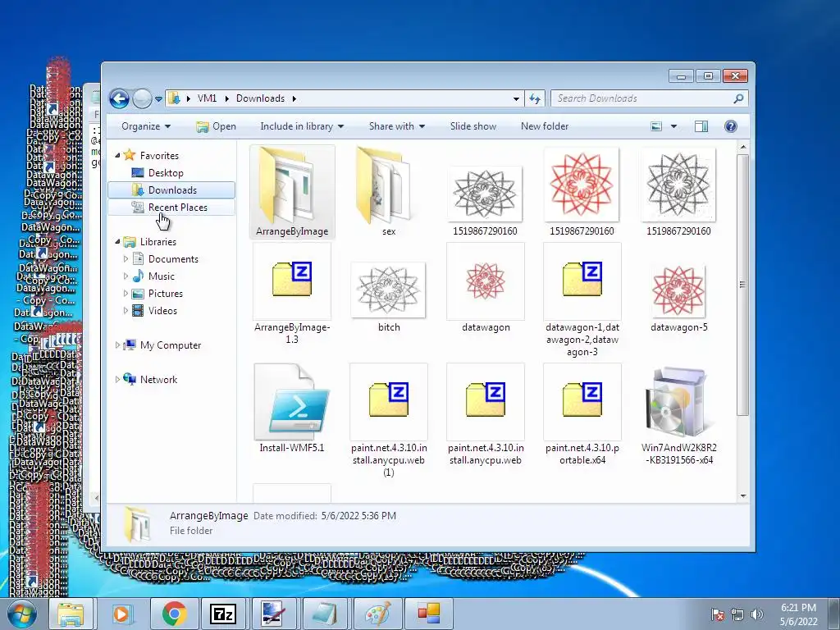Select the Install-WMF5.1 PowerShell script
The height and width of the screenshot is (630, 840).
pyautogui.click(x=292, y=409)
